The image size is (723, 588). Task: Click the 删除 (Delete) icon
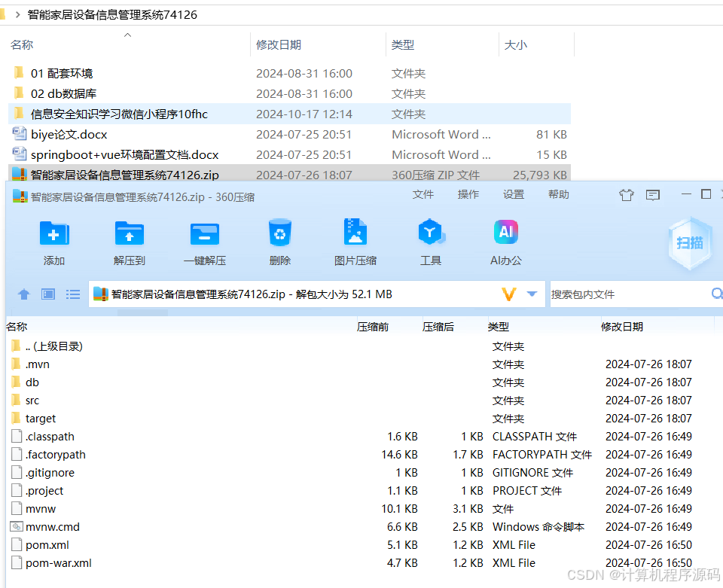(279, 241)
